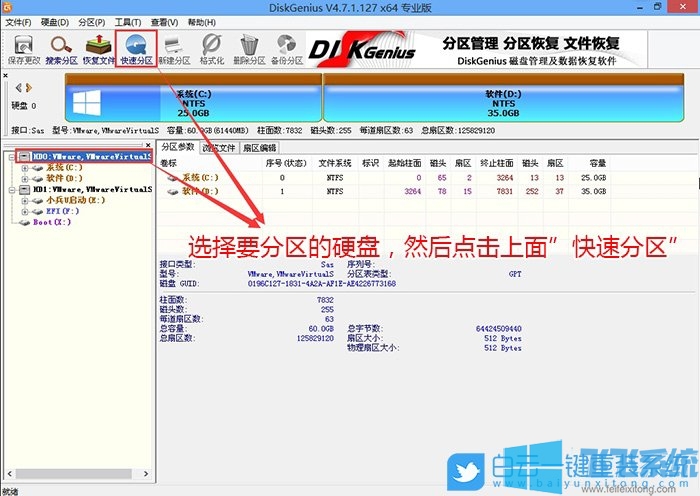Click the tree panel horizontal scrollbar
Image resolution: width=700 pixels, height=496 pixels.
click(x=76, y=473)
